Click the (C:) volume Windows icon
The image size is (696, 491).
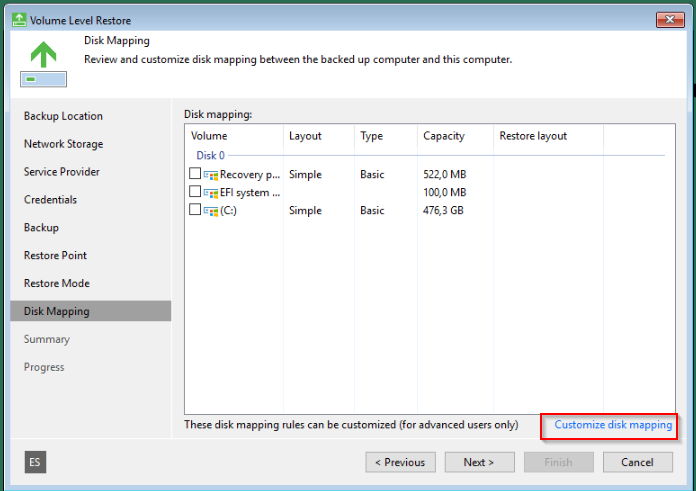coord(211,211)
